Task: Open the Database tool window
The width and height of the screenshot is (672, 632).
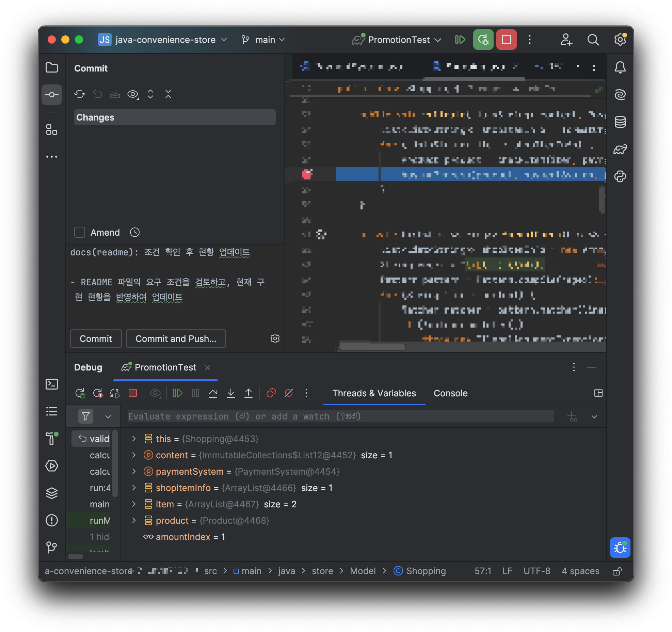Action: (x=620, y=122)
